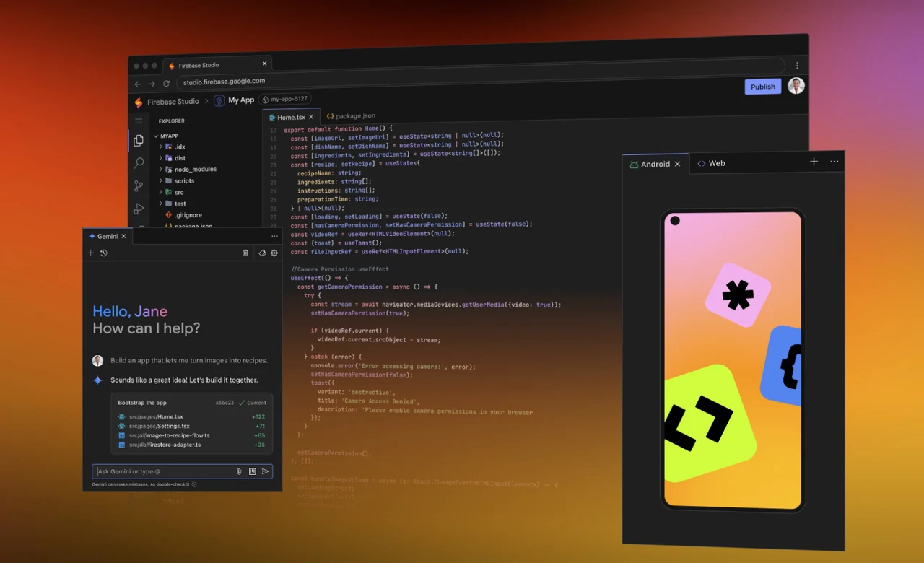The height and width of the screenshot is (563, 924).
Task: Send the Gemini prompt
Action: [266, 471]
